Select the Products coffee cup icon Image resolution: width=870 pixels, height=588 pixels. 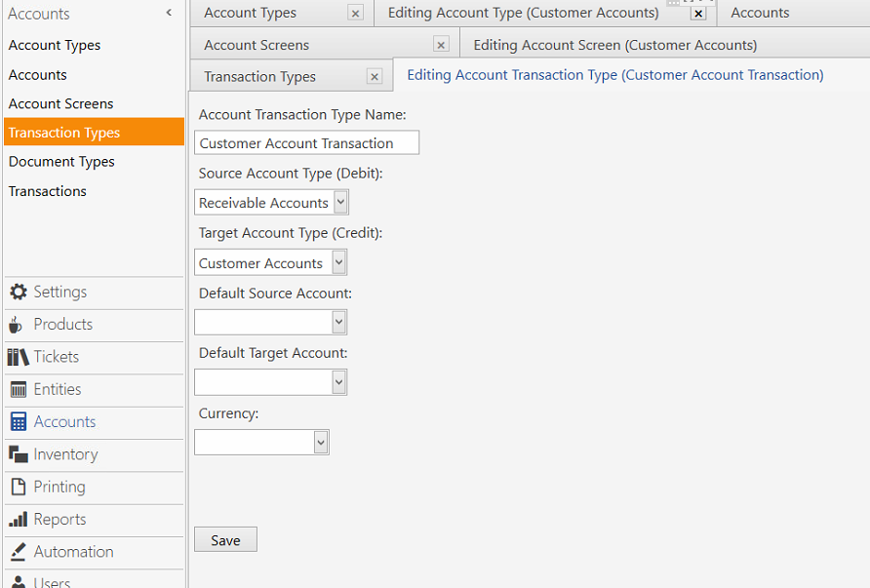point(16,324)
